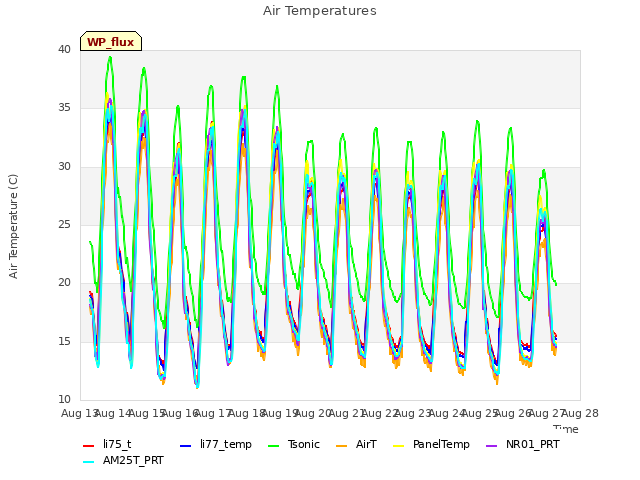Click the Aug 28 x-axis date label
This screenshot has width=640, height=480.
(x=580, y=413)
